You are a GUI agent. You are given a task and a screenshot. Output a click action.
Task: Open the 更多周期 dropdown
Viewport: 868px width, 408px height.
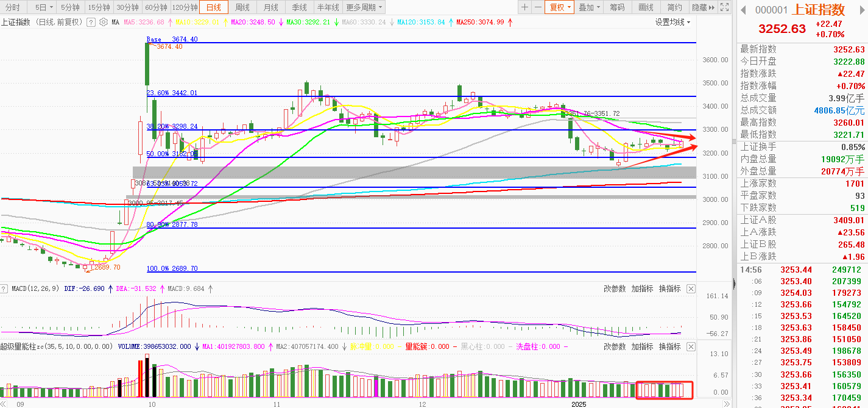364,7
